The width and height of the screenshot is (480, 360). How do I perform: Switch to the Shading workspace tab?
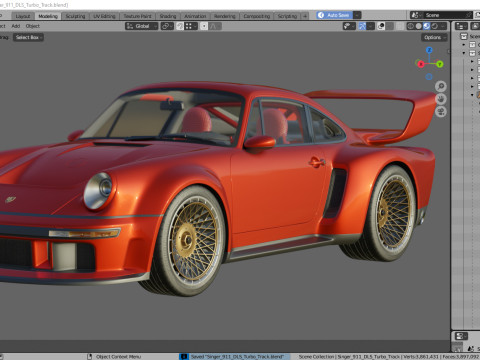168,16
